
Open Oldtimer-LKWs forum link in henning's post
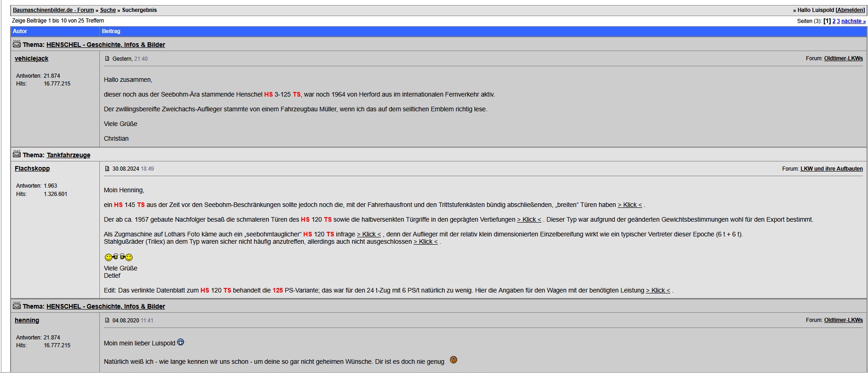(x=844, y=320)
